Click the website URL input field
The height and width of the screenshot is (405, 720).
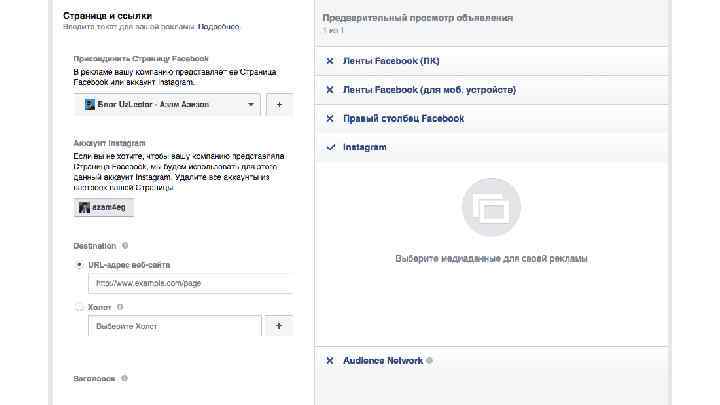point(190,283)
